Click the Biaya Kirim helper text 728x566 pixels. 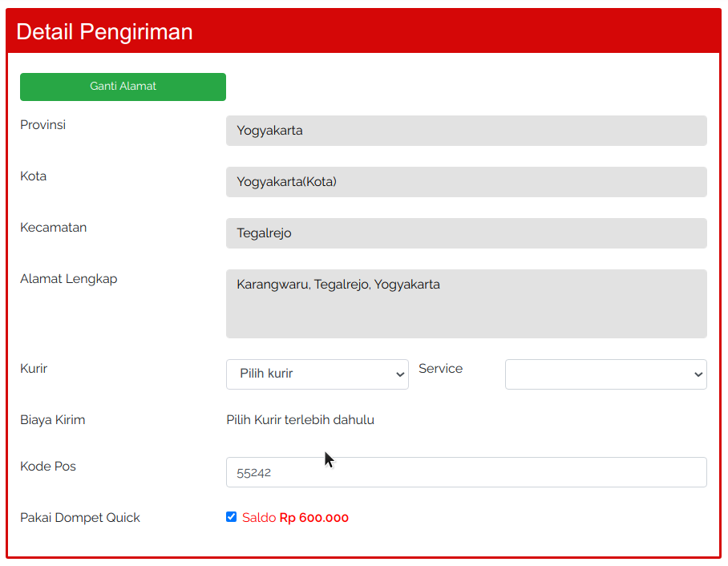300,419
